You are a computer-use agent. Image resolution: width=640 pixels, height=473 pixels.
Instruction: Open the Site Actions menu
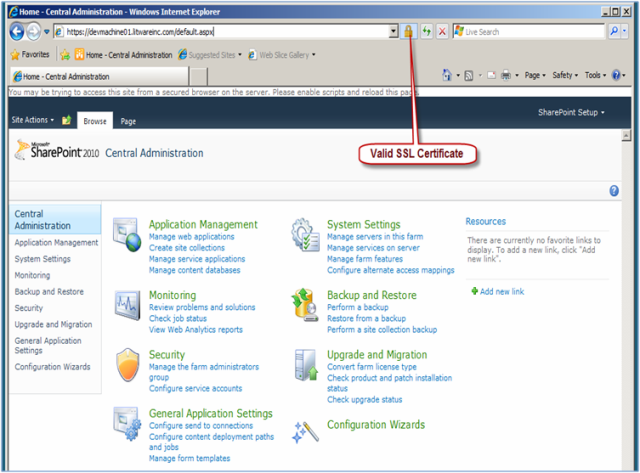pos(33,120)
